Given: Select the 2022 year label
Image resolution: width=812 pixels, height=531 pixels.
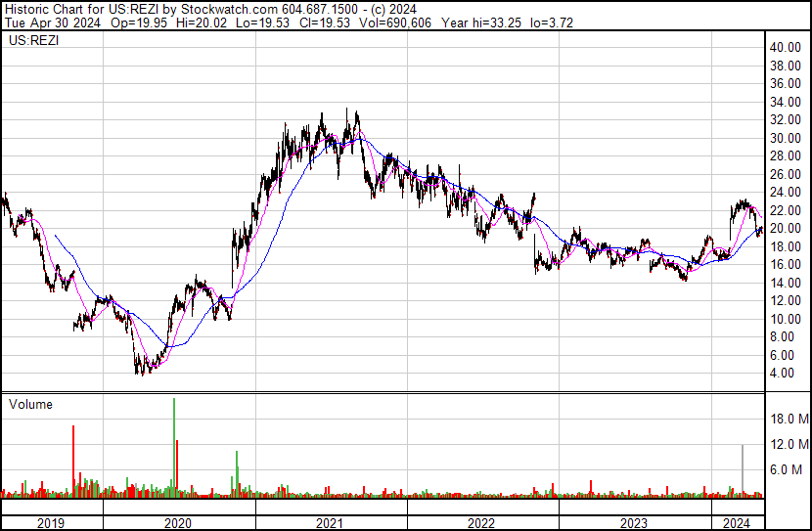Looking at the screenshot, I should click(481, 523).
